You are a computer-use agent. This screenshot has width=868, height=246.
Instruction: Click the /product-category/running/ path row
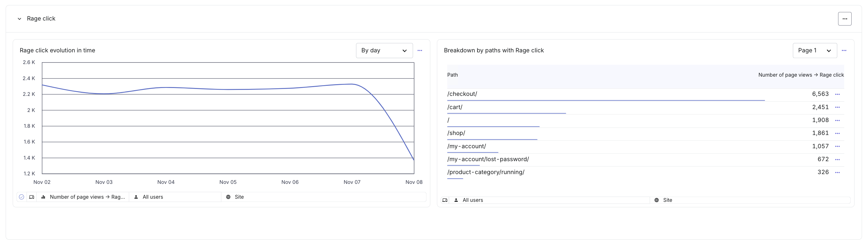pyautogui.click(x=486, y=172)
